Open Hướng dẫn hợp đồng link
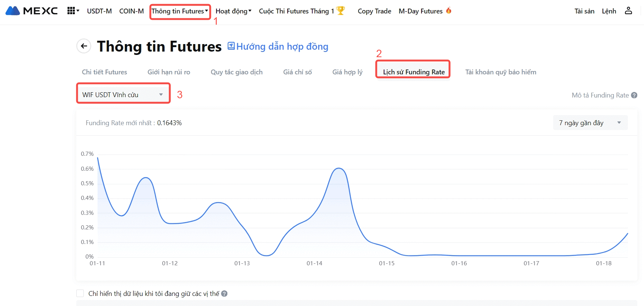The height and width of the screenshot is (306, 644). 278,46
